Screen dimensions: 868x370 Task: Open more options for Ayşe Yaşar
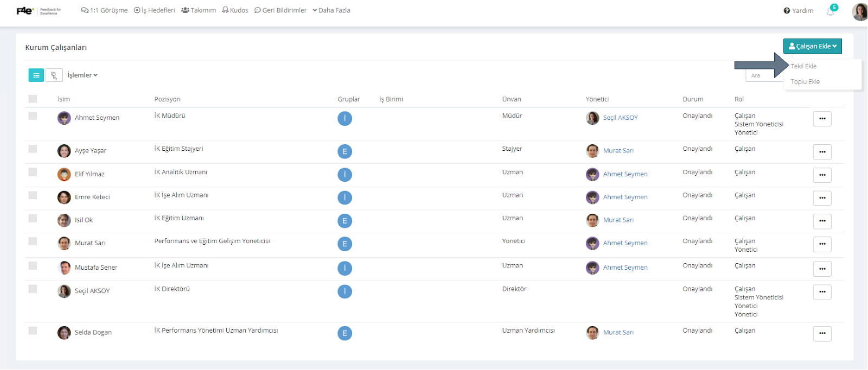click(822, 152)
